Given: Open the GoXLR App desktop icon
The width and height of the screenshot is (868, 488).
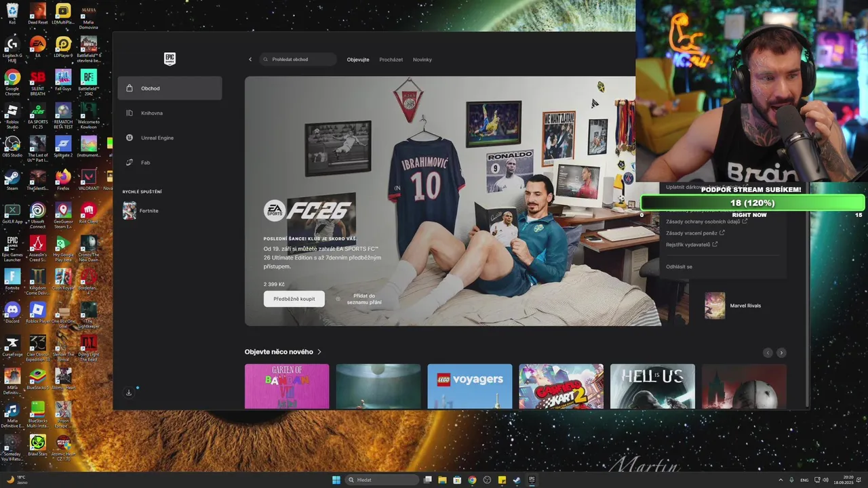Looking at the screenshot, I should 12,213.
